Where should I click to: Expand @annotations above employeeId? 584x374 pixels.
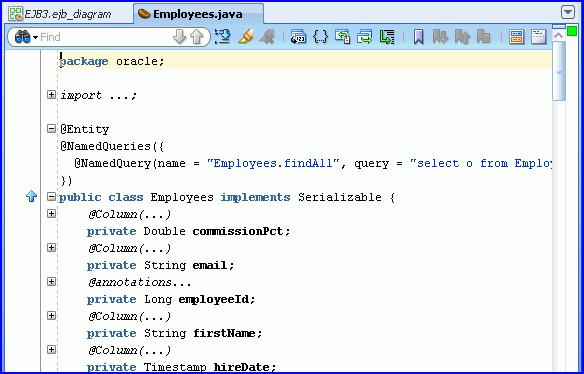click(x=51, y=282)
